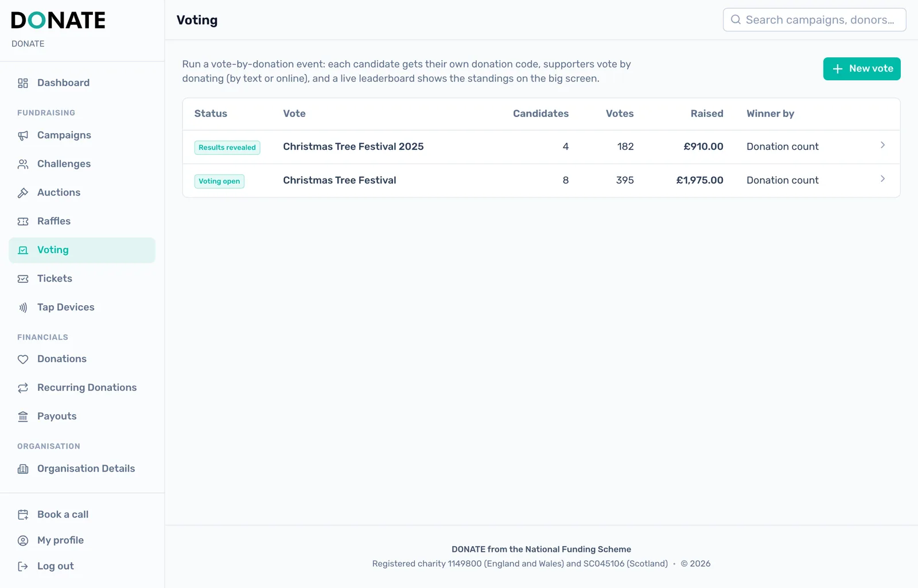Click the £1,975.00 raised amount
Screen dimensions: 918x588
point(700,180)
